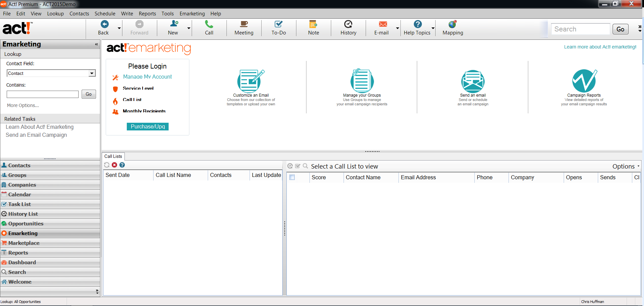Open the File menu

tap(7, 14)
